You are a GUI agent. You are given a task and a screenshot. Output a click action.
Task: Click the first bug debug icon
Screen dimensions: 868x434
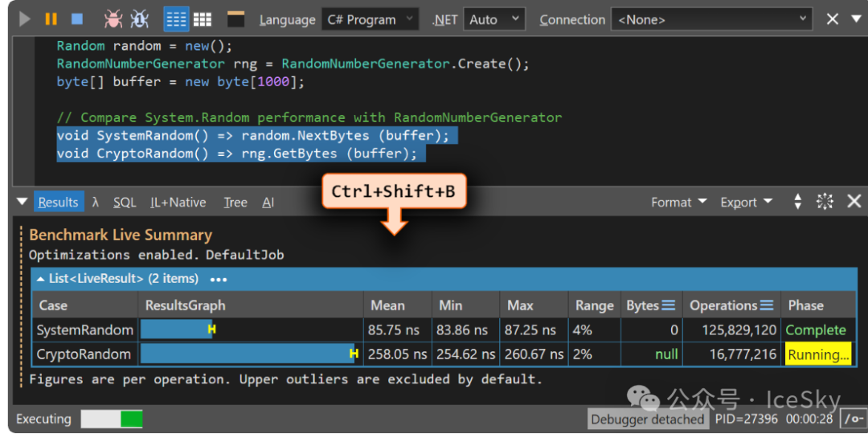pyautogui.click(x=114, y=18)
